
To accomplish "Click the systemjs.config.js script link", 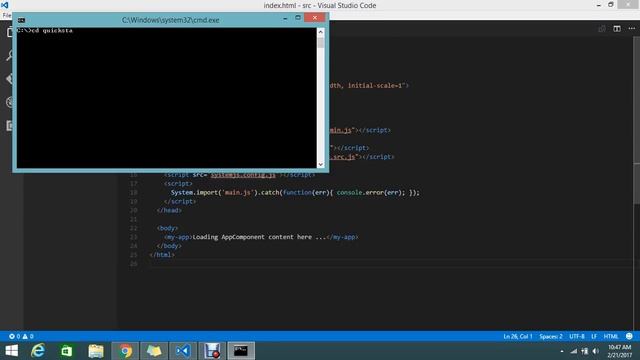I will [x=243, y=175].
